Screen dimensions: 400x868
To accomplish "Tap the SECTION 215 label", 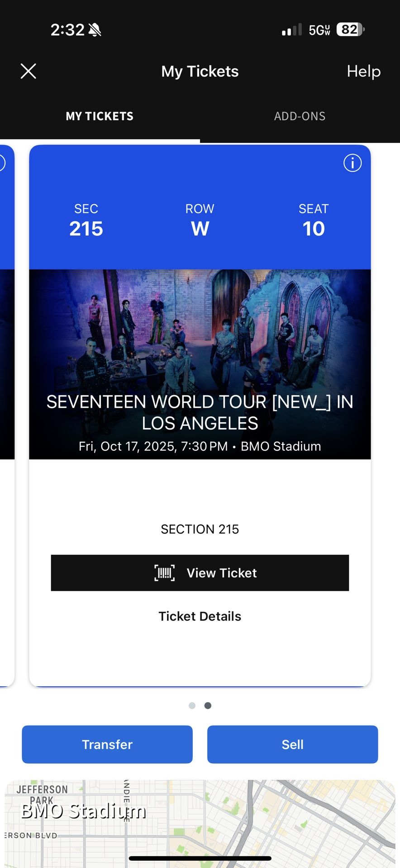I will [x=200, y=529].
